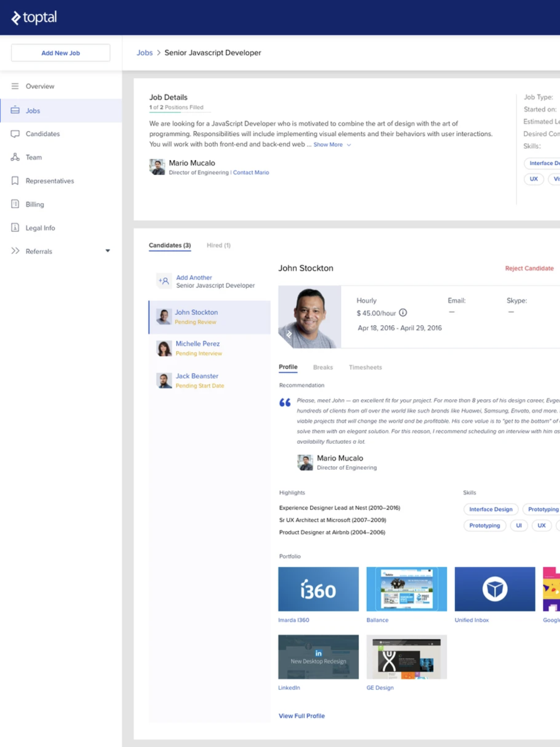Click the Representatives bookmark icon
The height and width of the screenshot is (747, 560).
pos(15,181)
